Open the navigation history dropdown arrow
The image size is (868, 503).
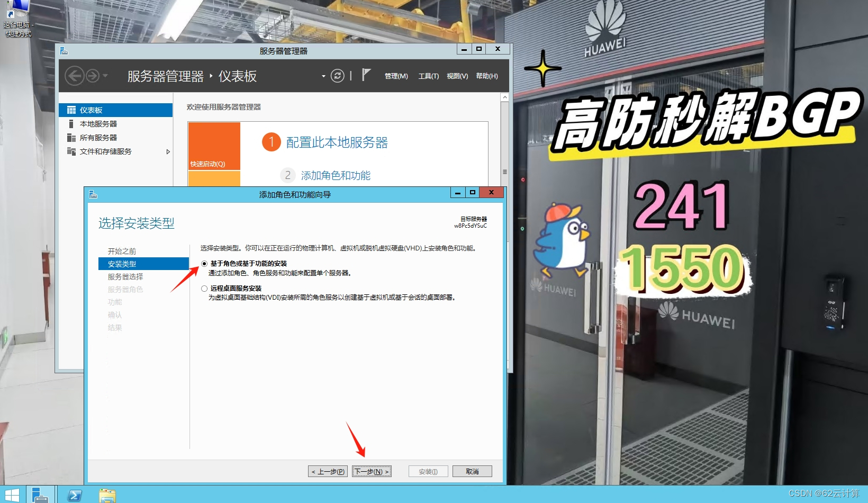pyautogui.click(x=105, y=76)
